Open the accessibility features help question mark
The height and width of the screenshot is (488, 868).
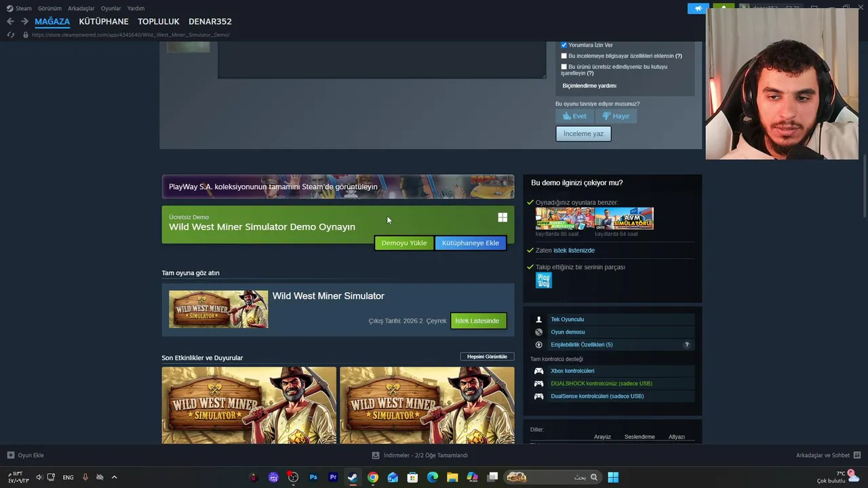(686, 345)
